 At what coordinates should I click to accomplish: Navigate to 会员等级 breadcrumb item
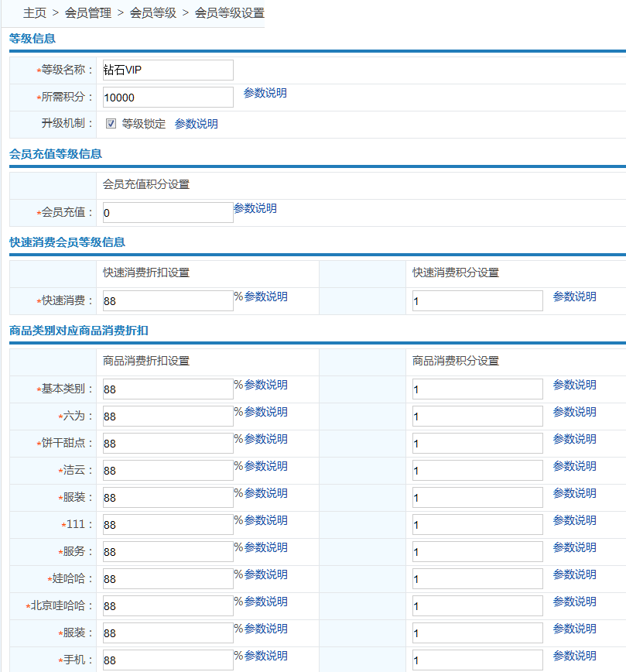pyautogui.click(x=153, y=13)
